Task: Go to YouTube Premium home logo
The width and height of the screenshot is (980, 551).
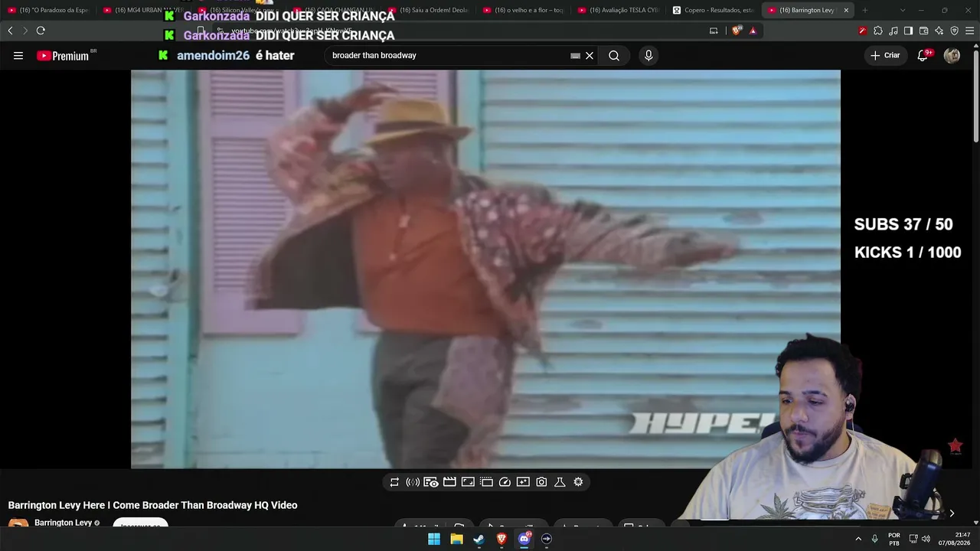Action: coord(64,56)
